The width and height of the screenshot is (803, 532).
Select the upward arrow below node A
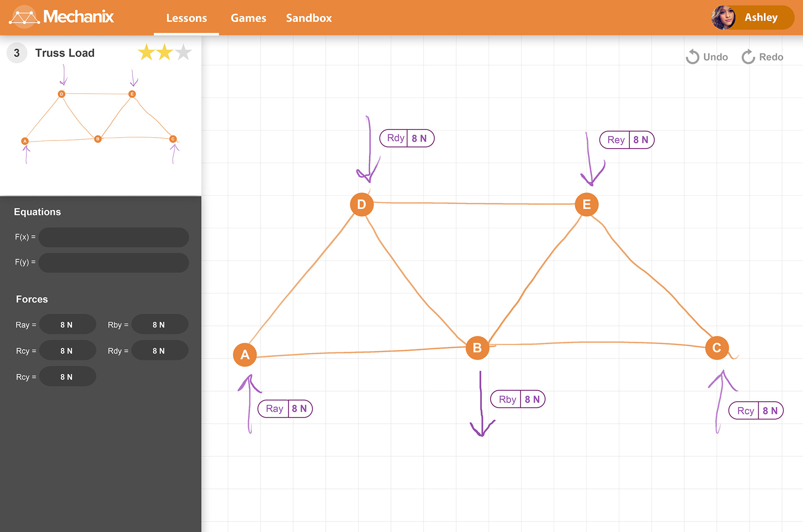pos(250,404)
